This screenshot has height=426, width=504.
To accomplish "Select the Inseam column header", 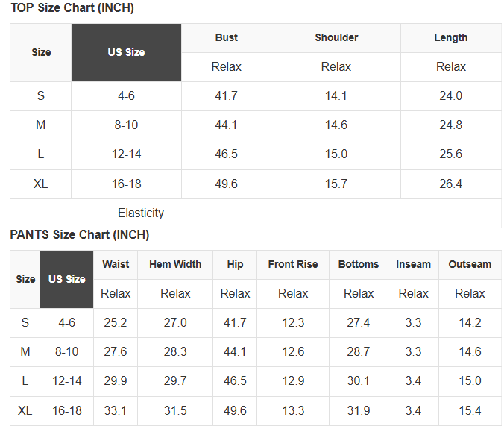I will pos(413,265).
